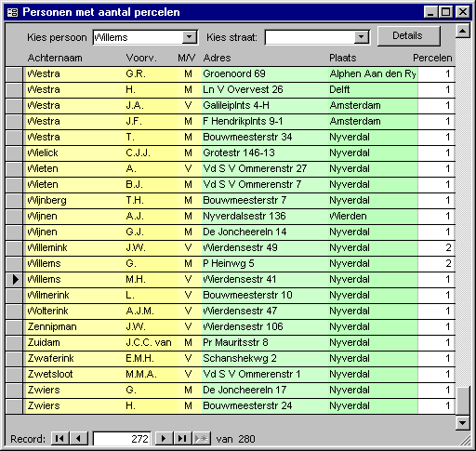Click the vertical scrollbar down arrow
The width and height of the screenshot is (476, 451).
463,423
